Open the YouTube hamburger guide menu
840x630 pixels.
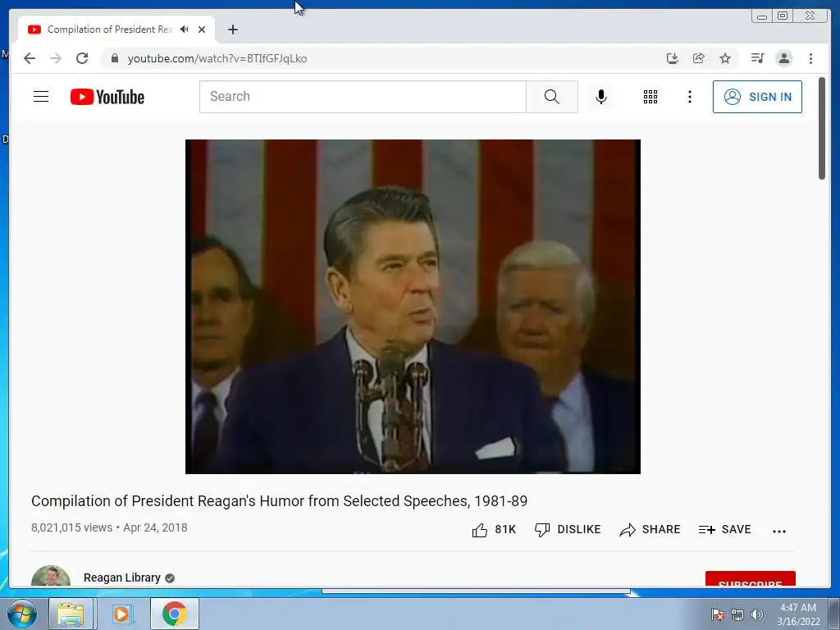pyautogui.click(x=41, y=97)
